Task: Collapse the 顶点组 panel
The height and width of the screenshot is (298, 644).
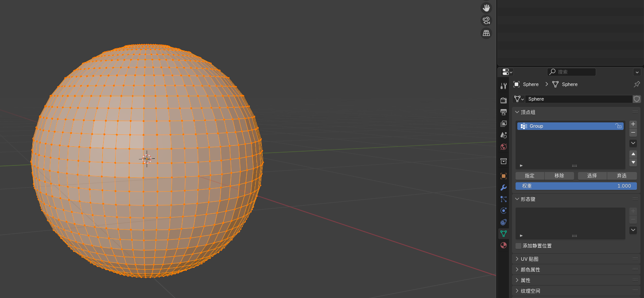Action: click(x=517, y=112)
